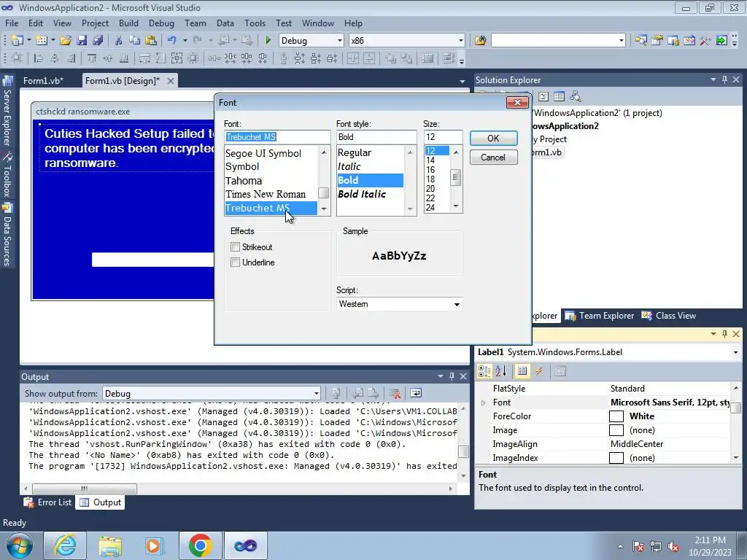Select Times New Roman in font list
This screenshot has width=747, height=560.
click(x=271, y=194)
